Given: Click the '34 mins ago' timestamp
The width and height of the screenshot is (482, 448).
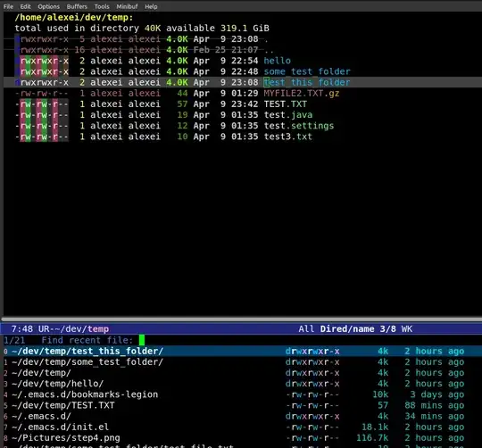Looking at the screenshot, I should pos(435,416).
